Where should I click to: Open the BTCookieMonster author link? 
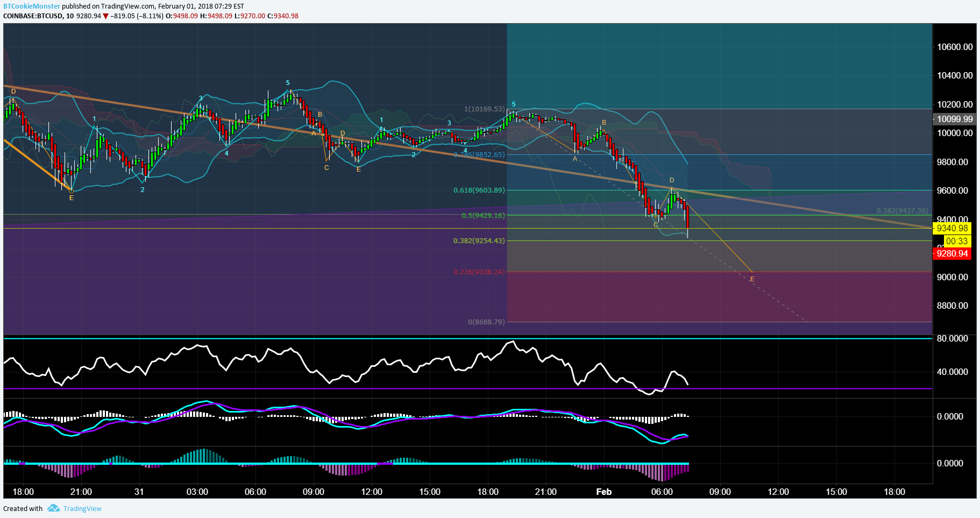pos(32,6)
